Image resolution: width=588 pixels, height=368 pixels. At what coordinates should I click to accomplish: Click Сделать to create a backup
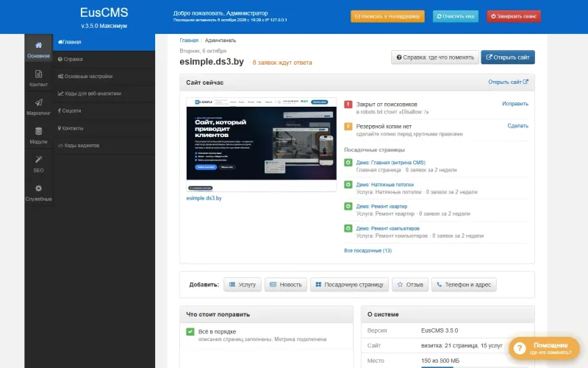tap(518, 126)
